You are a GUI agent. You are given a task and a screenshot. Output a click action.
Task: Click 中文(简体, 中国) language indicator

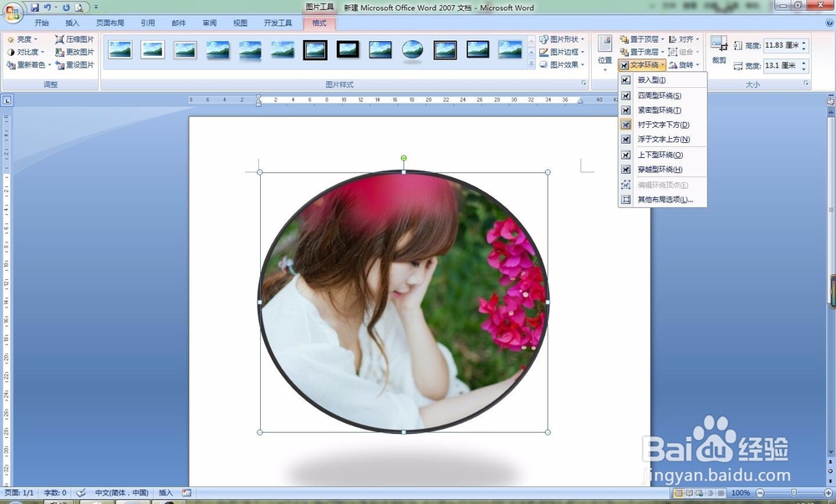[x=121, y=493]
